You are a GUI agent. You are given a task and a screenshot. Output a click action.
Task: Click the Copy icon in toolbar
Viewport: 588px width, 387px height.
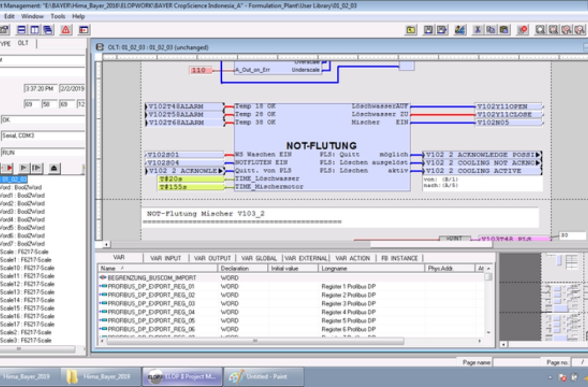coord(491,29)
